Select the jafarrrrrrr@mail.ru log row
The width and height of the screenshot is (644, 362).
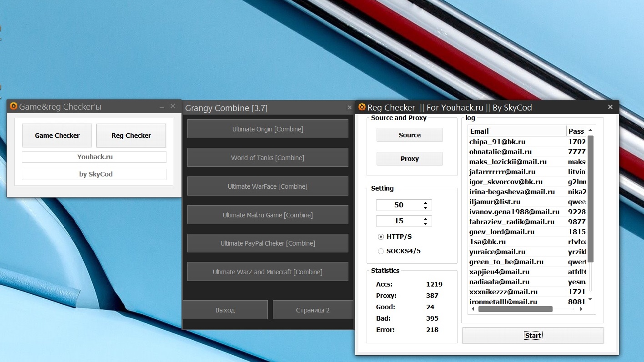(528, 171)
